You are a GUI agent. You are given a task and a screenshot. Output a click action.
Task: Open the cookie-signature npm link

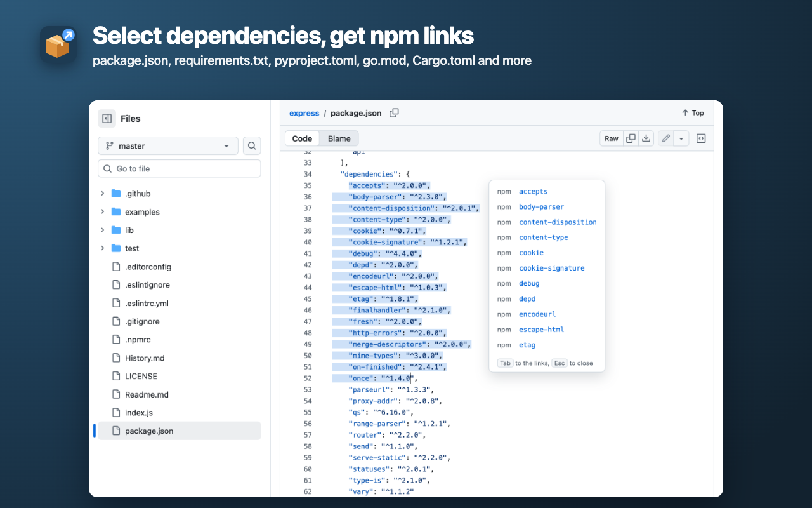(x=552, y=268)
